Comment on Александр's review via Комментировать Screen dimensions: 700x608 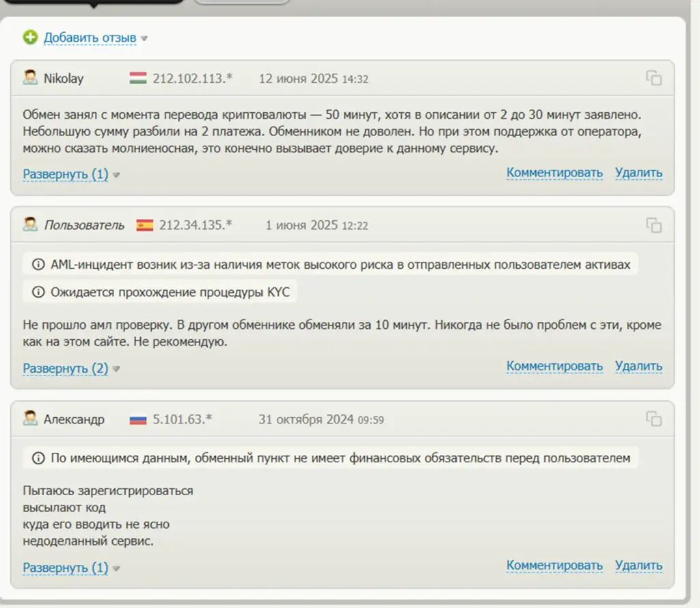tap(554, 565)
